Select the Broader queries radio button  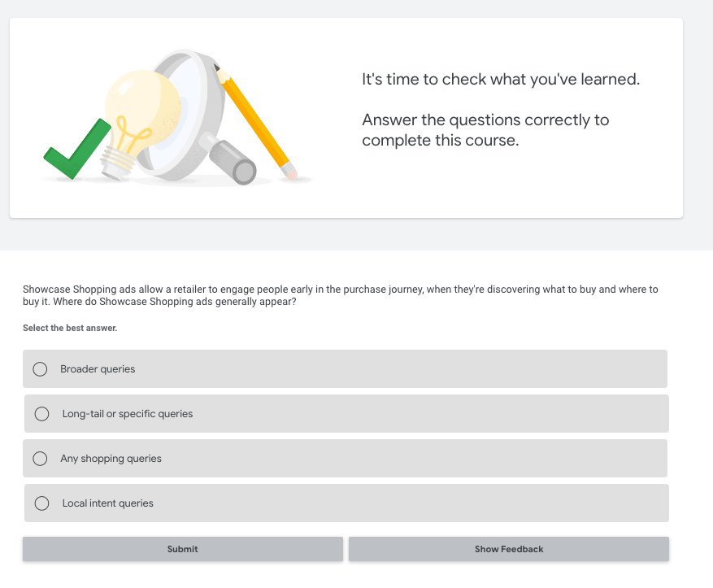[x=40, y=368]
